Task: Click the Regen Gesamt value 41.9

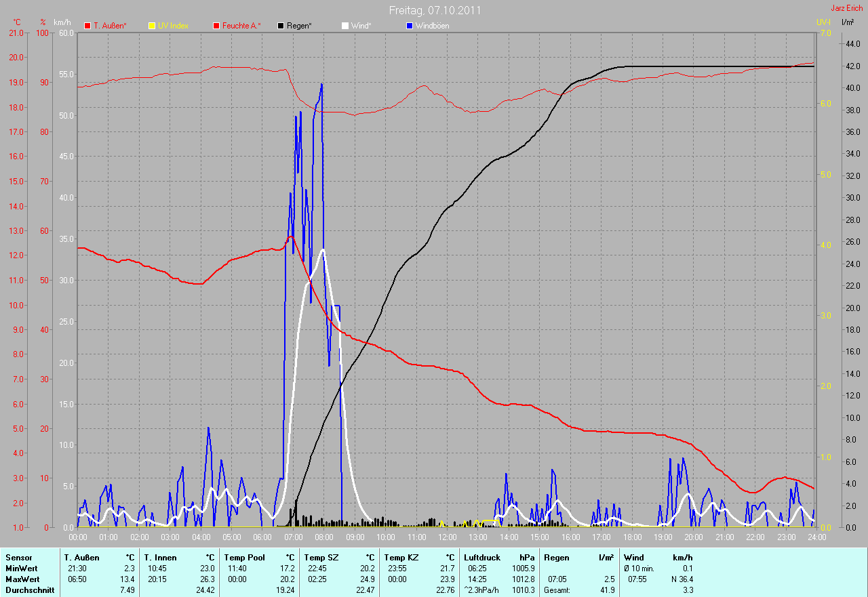Action: tap(607, 590)
